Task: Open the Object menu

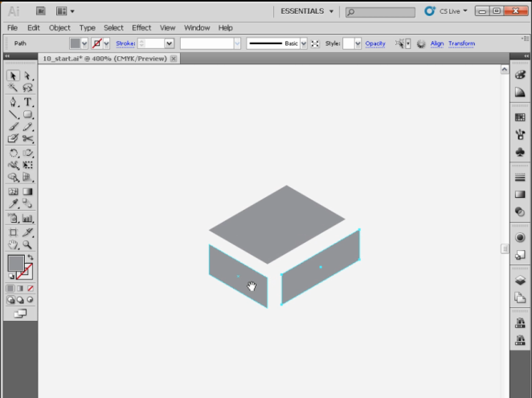Action: click(59, 27)
